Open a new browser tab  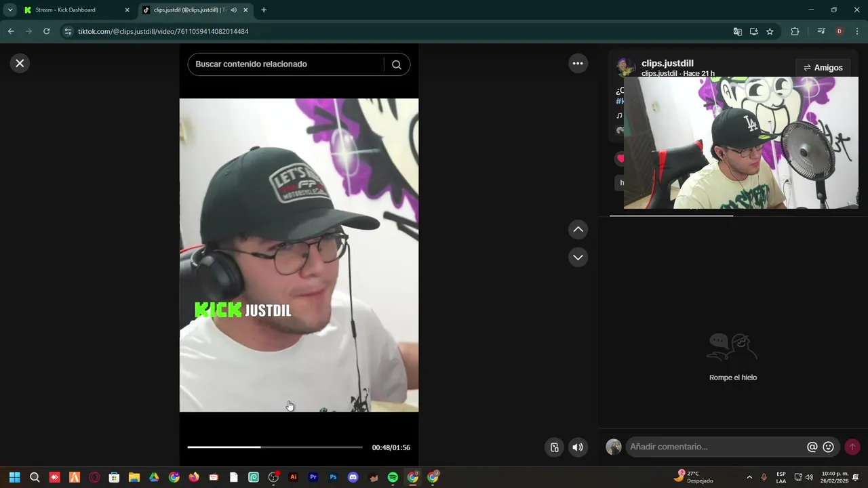point(264,10)
